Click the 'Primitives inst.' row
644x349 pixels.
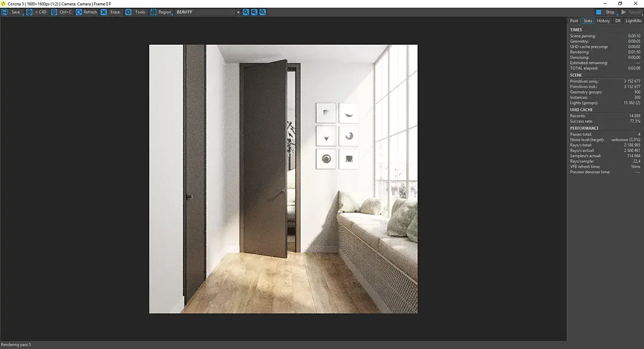(605, 87)
